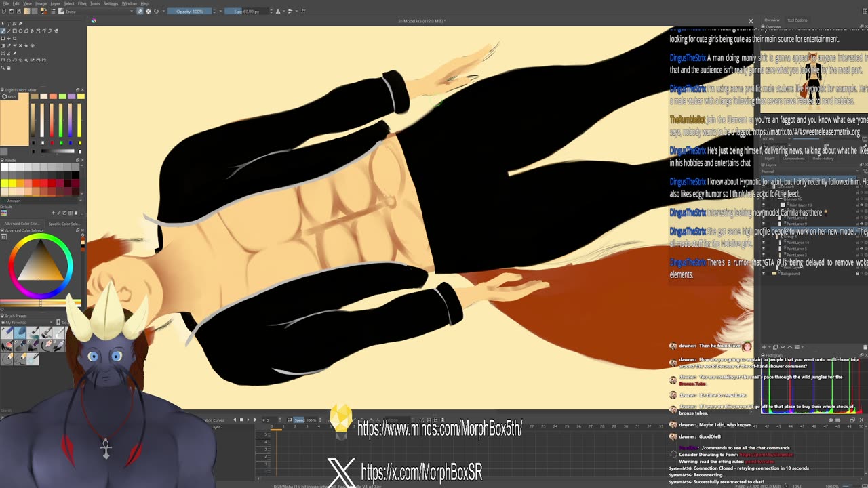Viewport: 868px width, 488px height.
Task: Select the Elliptical Selection tool
Action: (9, 60)
